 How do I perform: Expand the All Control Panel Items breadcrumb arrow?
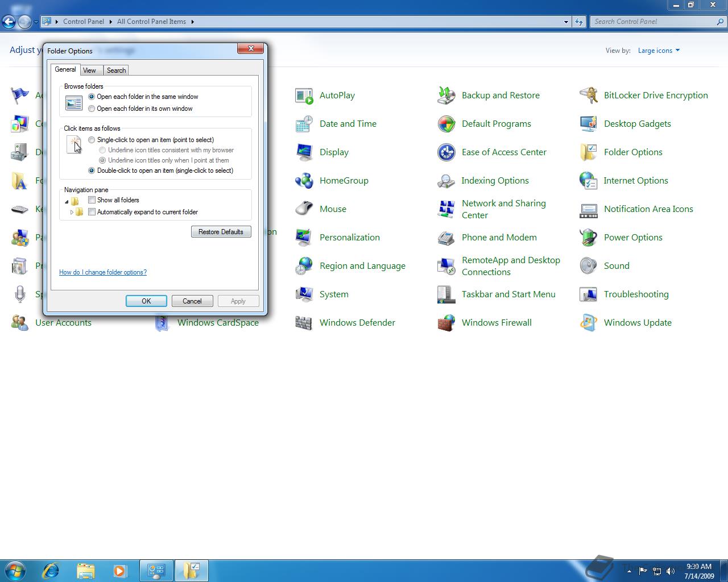coord(192,22)
